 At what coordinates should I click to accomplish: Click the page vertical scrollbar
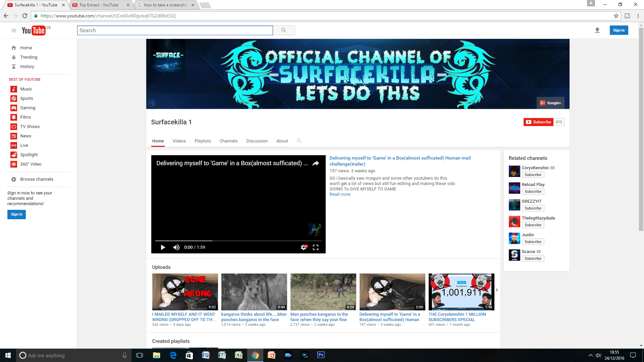(641, 129)
